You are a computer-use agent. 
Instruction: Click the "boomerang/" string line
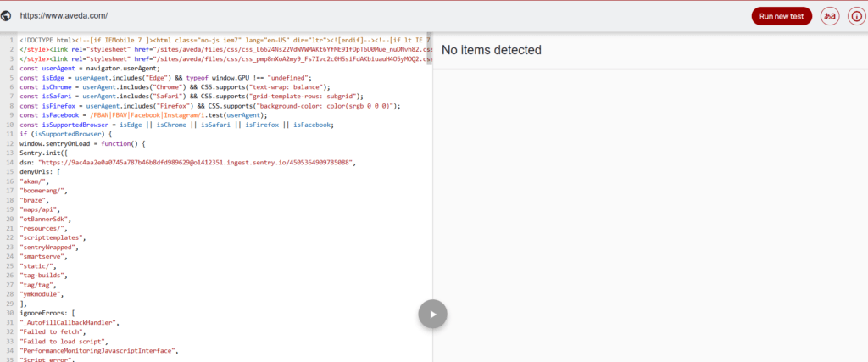pos(44,191)
